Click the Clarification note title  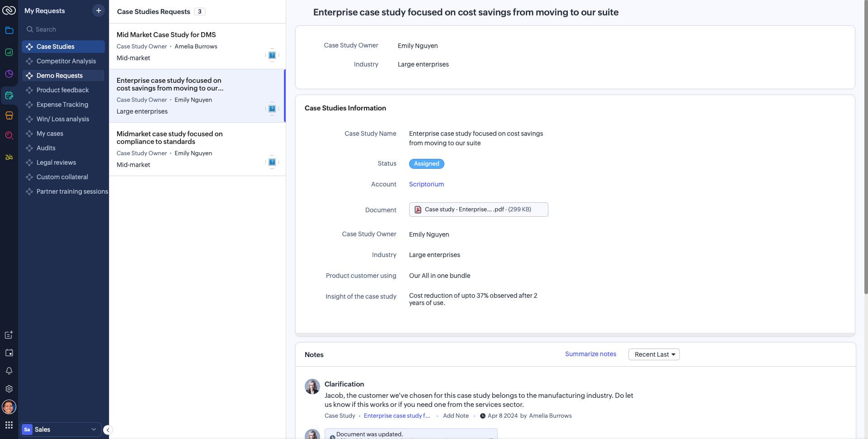click(344, 384)
